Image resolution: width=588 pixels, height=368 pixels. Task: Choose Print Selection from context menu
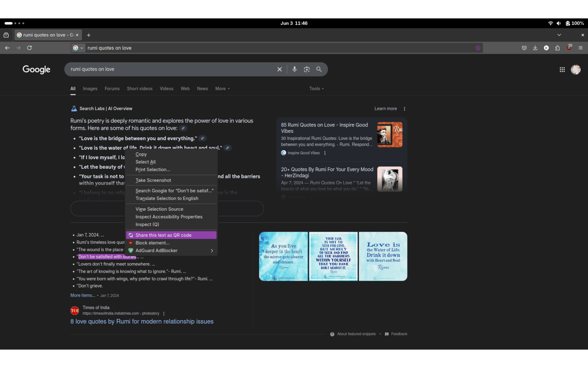point(171,170)
